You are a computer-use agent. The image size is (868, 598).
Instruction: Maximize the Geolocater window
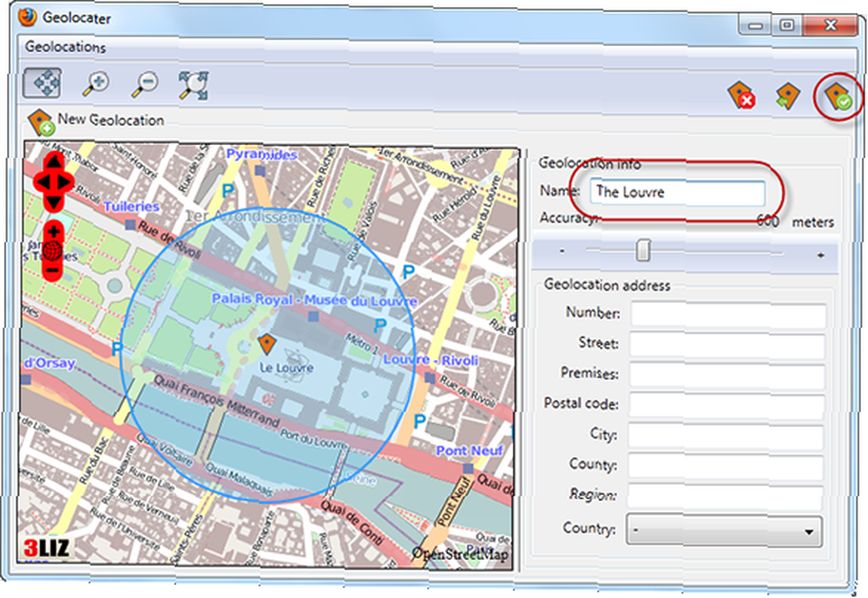click(786, 25)
